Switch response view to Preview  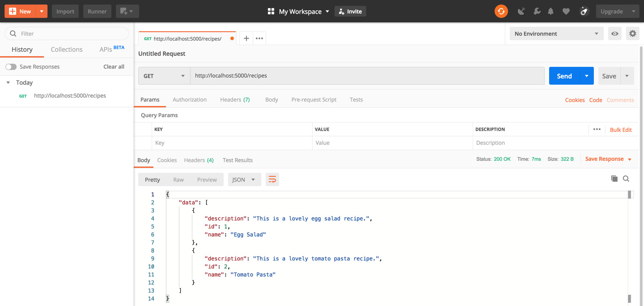(x=207, y=180)
